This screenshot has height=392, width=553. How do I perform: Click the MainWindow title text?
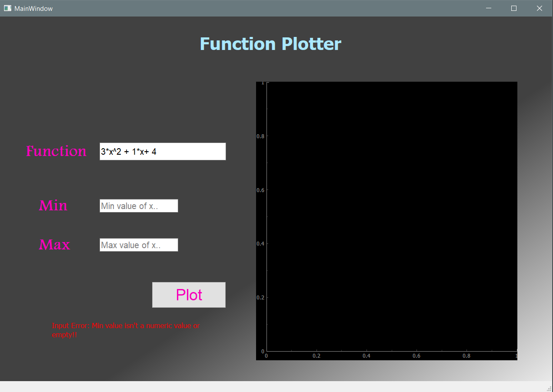(33, 8)
